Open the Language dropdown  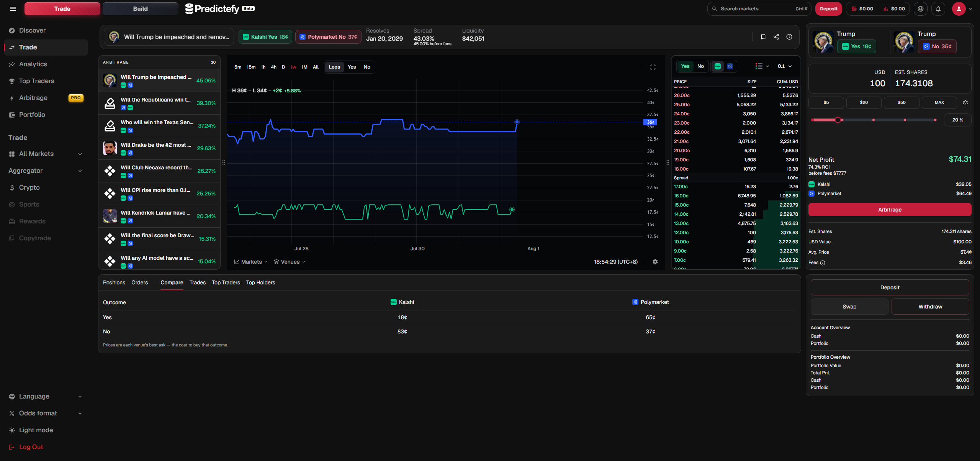pyautogui.click(x=46, y=397)
